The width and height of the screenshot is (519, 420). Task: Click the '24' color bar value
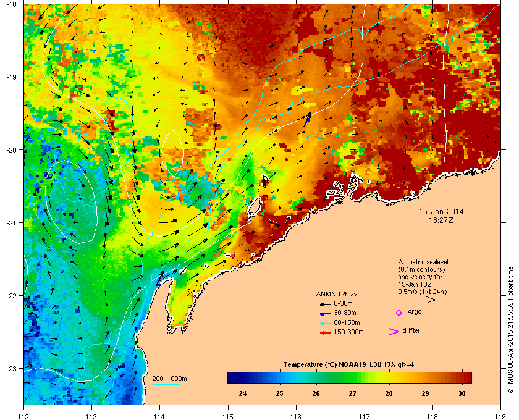[x=243, y=393]
